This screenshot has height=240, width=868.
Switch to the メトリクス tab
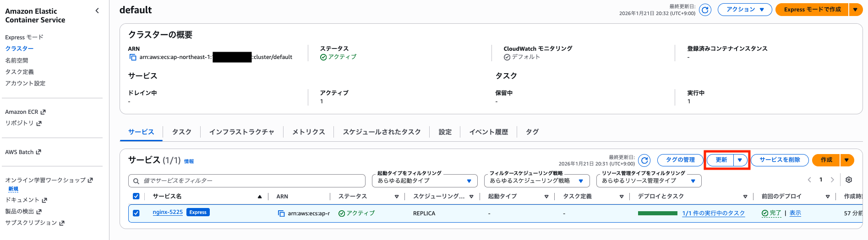coord(309,132)
